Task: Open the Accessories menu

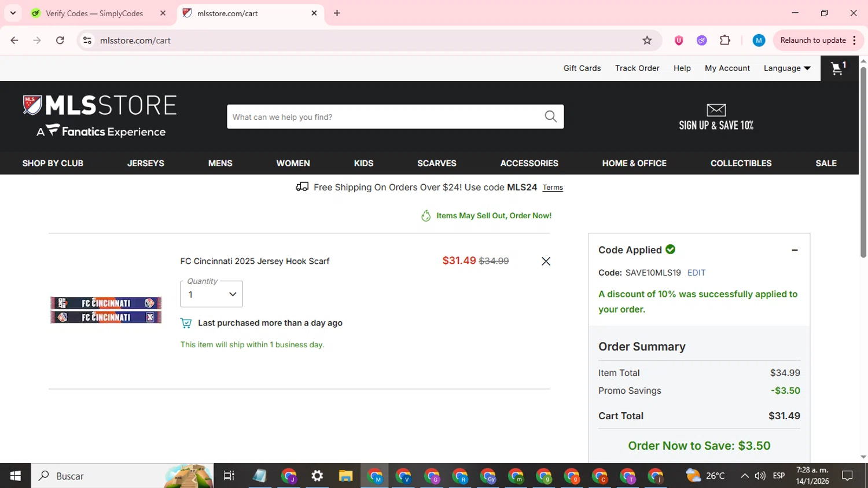Action: point(529,163)
